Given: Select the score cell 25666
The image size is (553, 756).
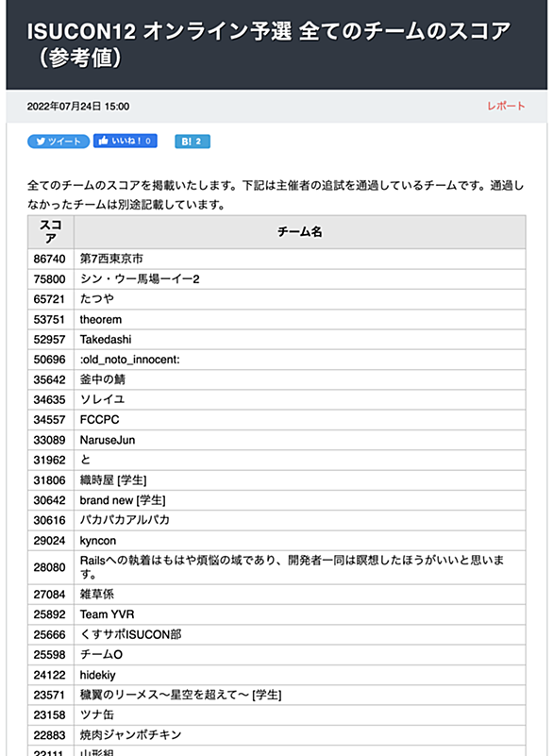Looking at the screenshot, I should tap(51, 635).
